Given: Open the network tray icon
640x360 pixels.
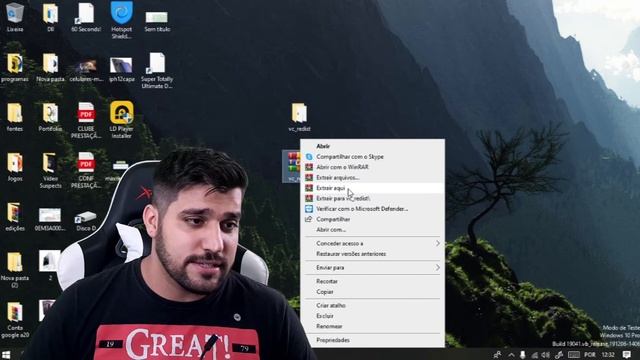Looking at the screenshot, I should [x=534, y=355].
